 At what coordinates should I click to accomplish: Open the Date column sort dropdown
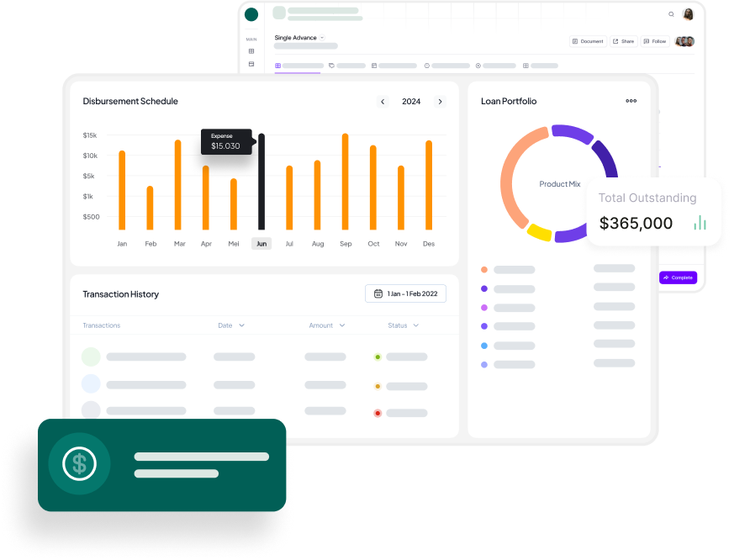tap(242, 325)
